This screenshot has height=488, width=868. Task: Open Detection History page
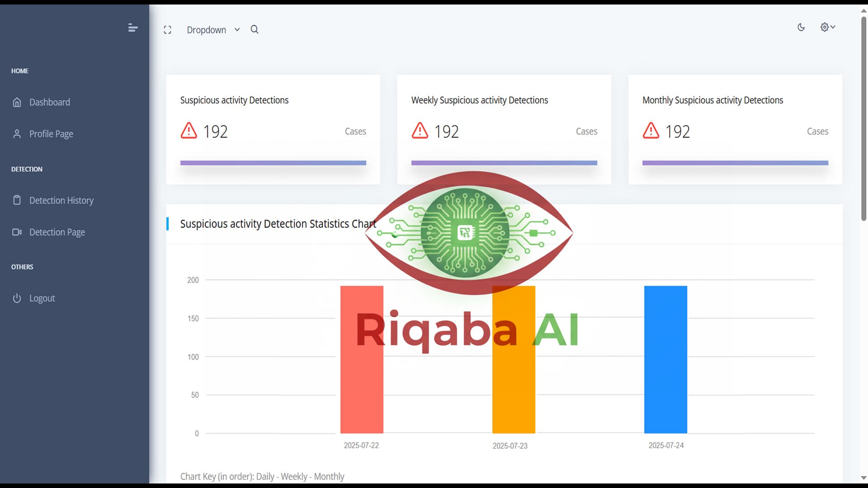[61, 200]
